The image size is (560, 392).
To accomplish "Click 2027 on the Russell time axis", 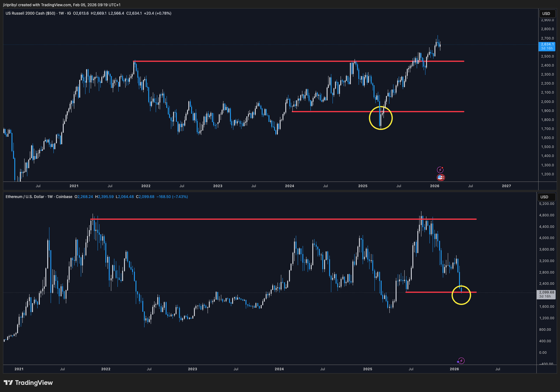I will click(x=506, y=186).
